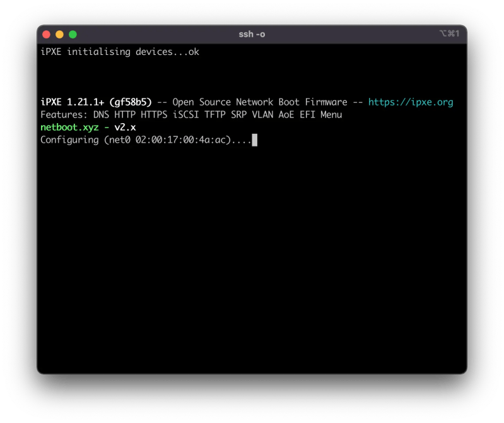504x423 pixels.
Task: Click the 'SRP' feature word
Action: coord(239,115)
